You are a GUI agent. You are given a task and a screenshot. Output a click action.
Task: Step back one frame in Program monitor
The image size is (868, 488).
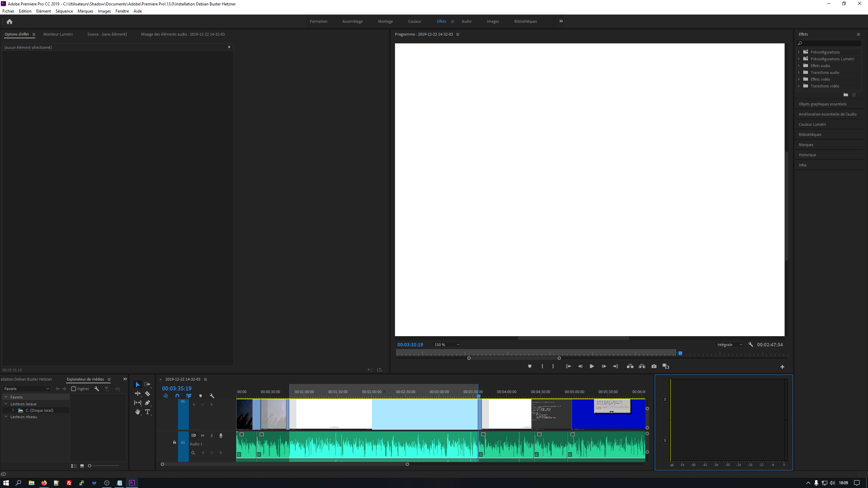(580, 366)
